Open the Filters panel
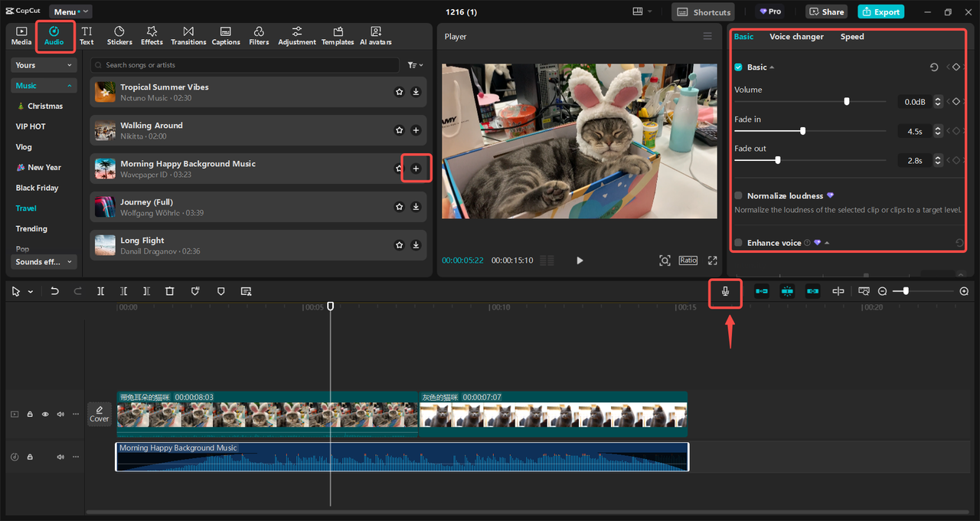The image size is (980, 521). tap(259, 35)
